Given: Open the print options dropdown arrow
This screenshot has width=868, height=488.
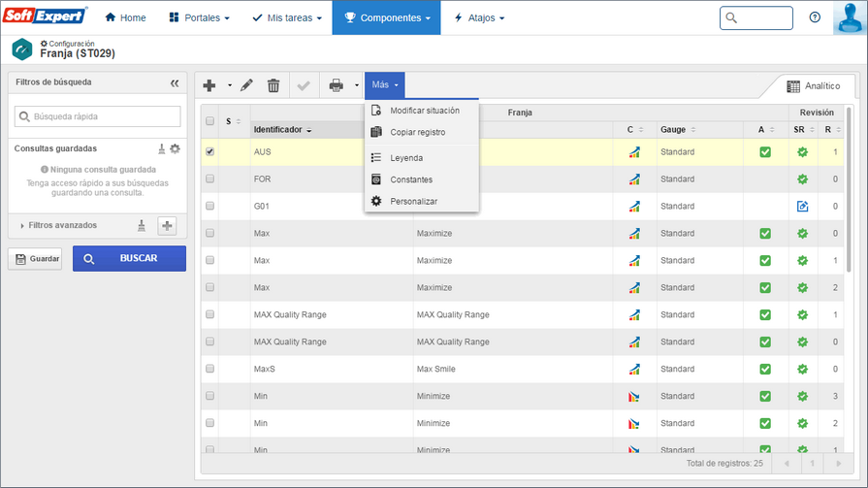Looking at the screenshot, I should click(357, 85).
